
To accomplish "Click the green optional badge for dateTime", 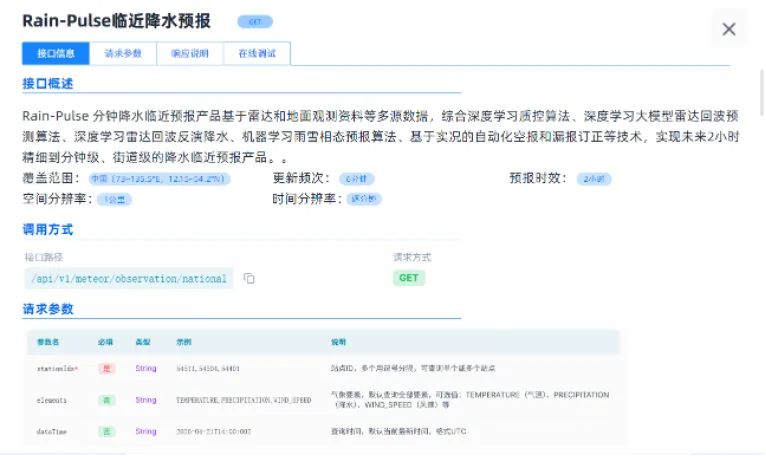I will (106, 432).
